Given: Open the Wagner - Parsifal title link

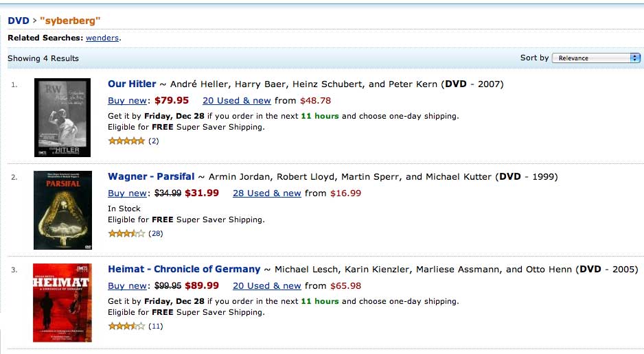Looking at the screenshot, I should [x=151, y=177].
